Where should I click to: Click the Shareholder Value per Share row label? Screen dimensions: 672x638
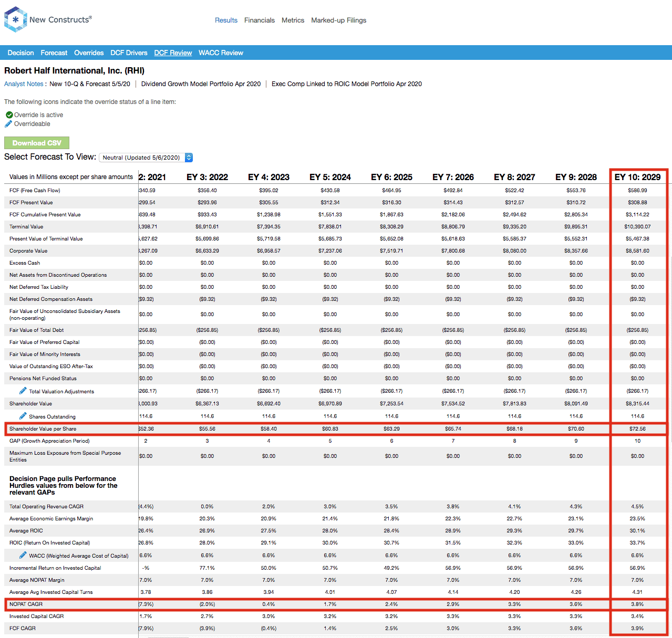coord(43,428)
